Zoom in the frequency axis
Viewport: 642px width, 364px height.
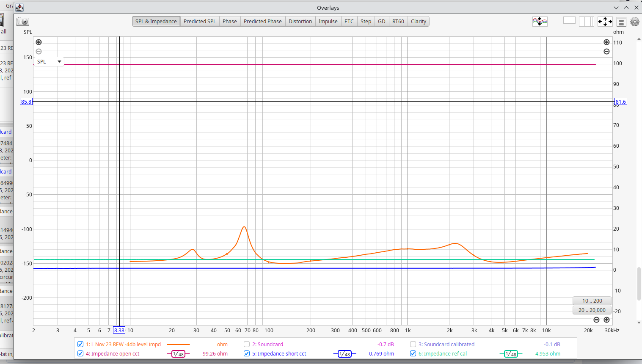click(606, 320)
